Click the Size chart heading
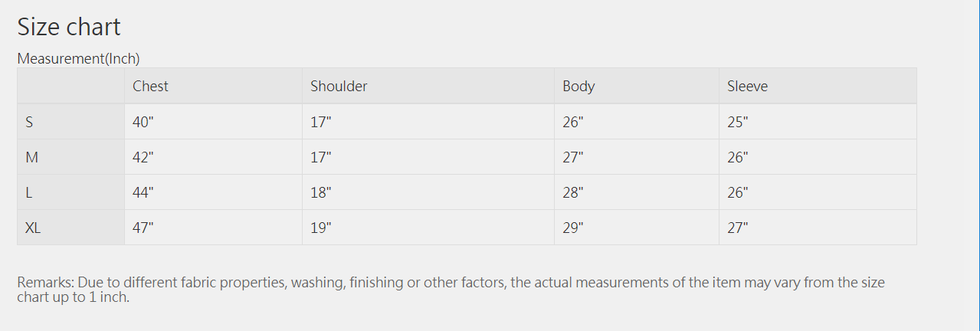Viewport: 980px width, 331px height. [x=69, y=27]
